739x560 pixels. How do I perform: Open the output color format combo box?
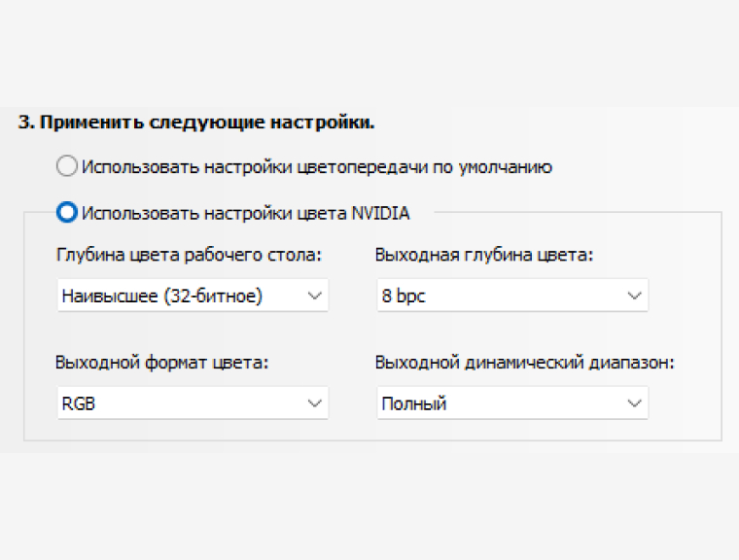pyautogui.click(x=193, y=402)
